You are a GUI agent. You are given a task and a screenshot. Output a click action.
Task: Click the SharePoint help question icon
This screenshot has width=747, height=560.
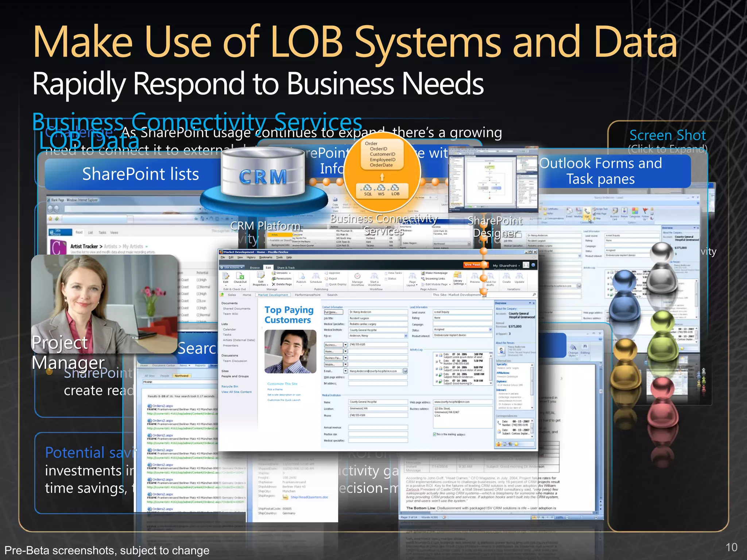click(533, 265)
